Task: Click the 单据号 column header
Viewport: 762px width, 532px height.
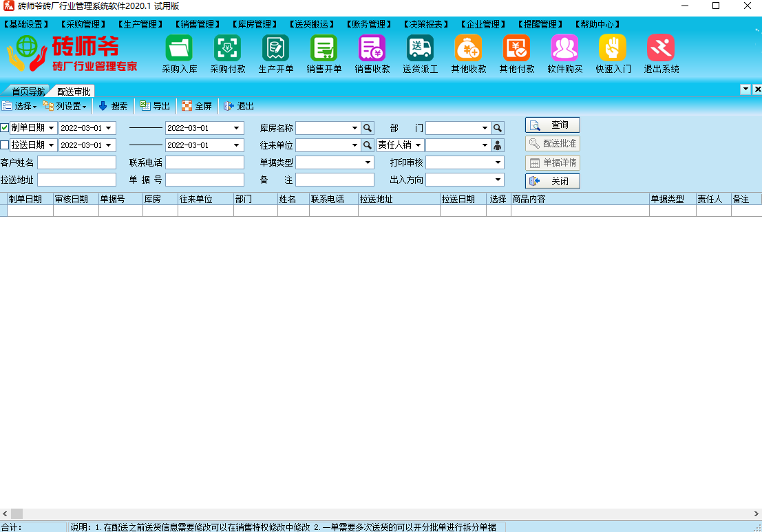Action: (120, 199)
